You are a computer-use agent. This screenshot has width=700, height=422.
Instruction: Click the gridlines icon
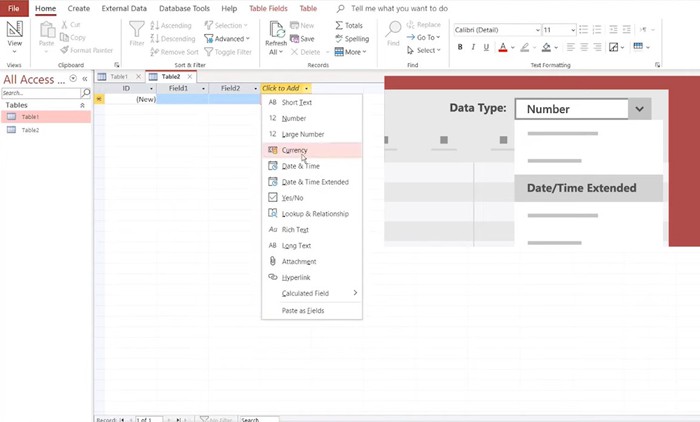(x=638, y=46)
